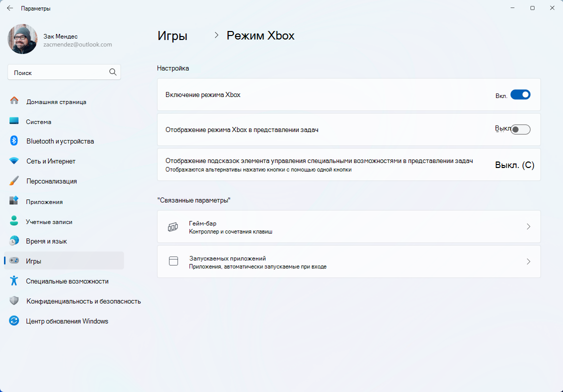This screenshot has width=563, height=392.
Task: Go to Сеть и Интернет
Action: (64, 161)
